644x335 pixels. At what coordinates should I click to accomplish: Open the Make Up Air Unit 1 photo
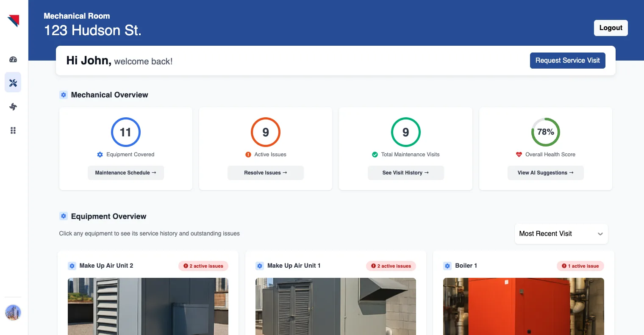click(335, 306)
